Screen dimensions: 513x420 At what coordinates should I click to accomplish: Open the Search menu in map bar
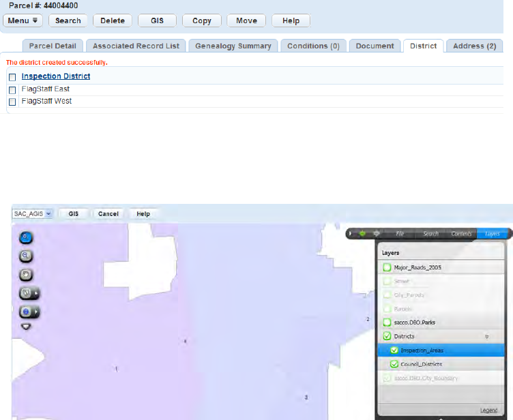coord(430,234)
